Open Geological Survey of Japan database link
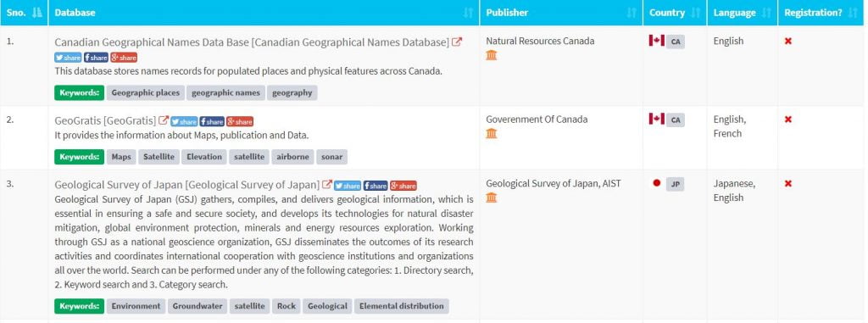The height and width of the screenshot is (323, 868). [187, 185]
